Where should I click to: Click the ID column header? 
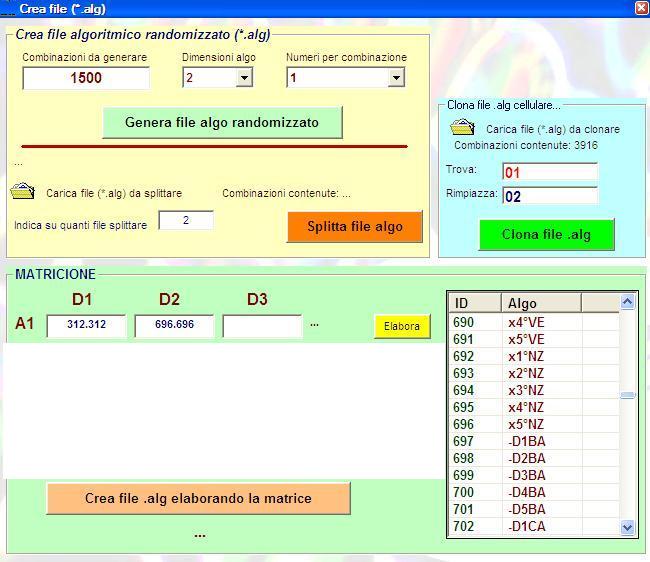point(475,303)
